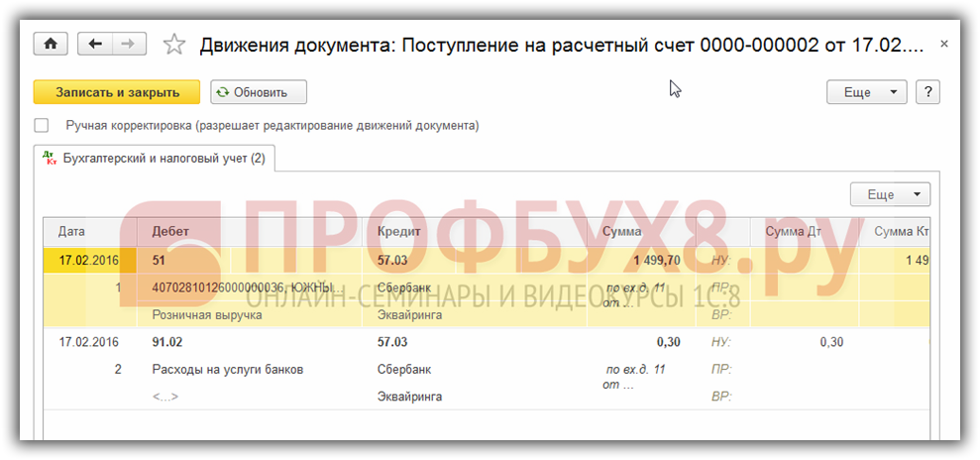This screenshot has height=460, width=980.
Task: Navigate forward with the right arrow
Action: tap(129, 44)
